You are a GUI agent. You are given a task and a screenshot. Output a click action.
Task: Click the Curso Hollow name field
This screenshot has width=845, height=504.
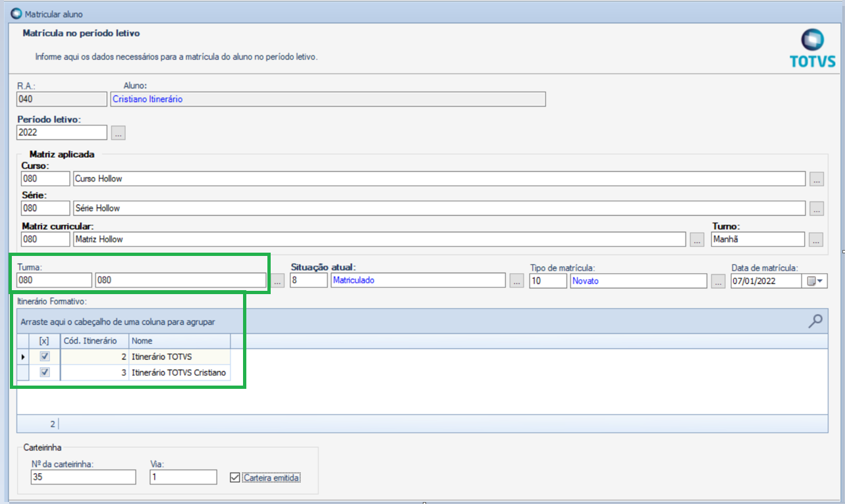[439, 178]
